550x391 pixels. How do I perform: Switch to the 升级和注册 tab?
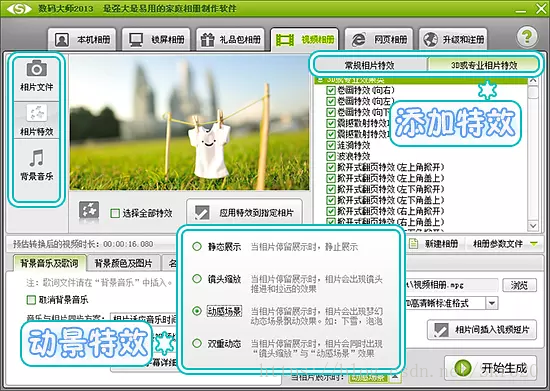click(x=453, y=39)
